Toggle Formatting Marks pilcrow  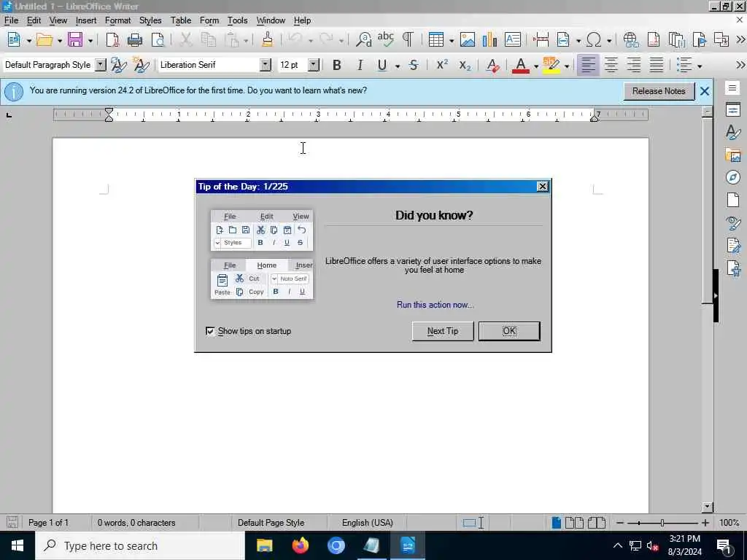[408, 39]
